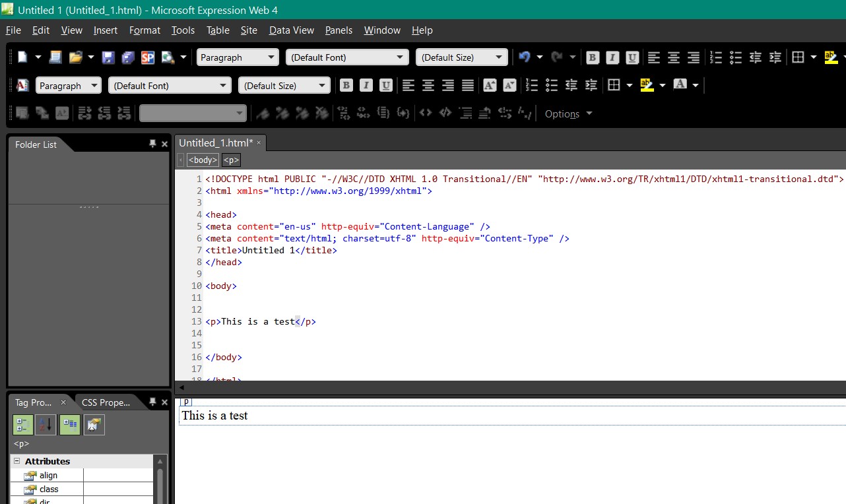The width and height of the screenshot is (846, 504).
Task: Click the Preview in Browser icon
Action: click(x=167, y=57)
